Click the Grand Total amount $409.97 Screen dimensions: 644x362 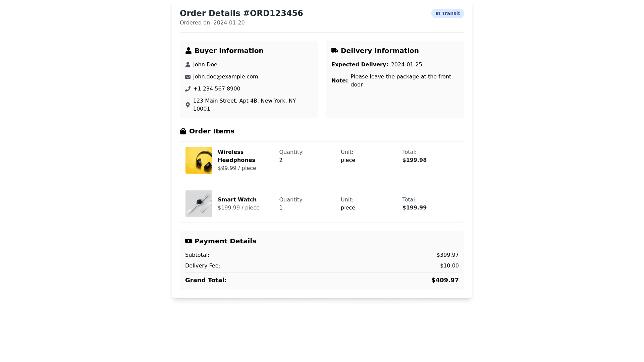pyautogui.click(x=445, y=280)
